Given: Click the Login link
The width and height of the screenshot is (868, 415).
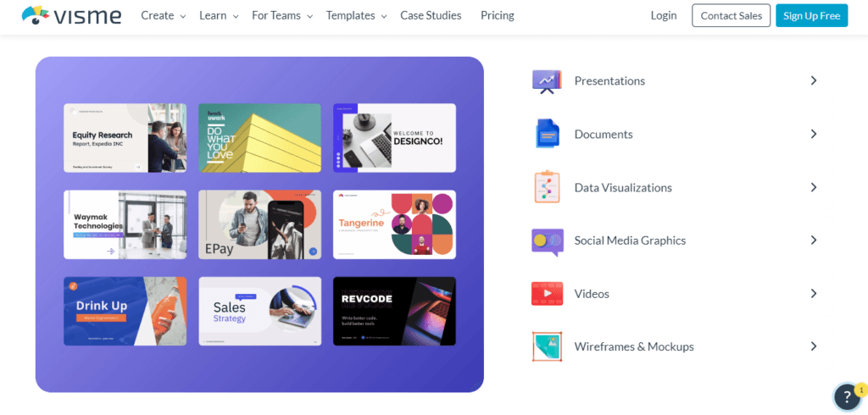Looking at the screenshot, I should coord(664,16).
